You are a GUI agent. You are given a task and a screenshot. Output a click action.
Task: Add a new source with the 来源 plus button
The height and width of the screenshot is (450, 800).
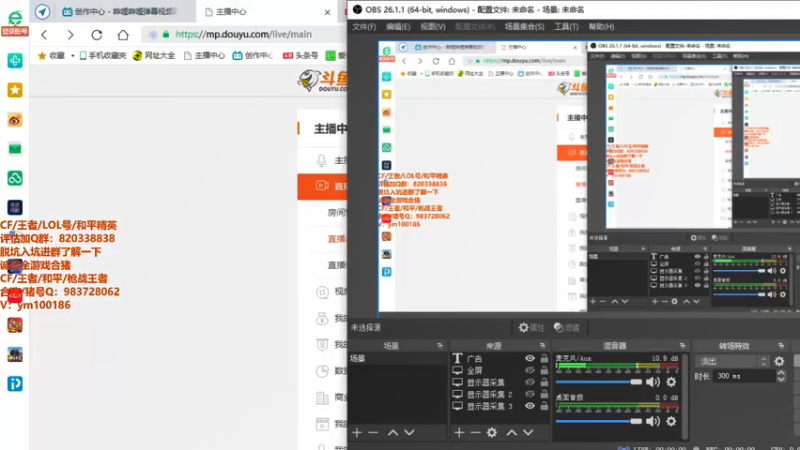pyautogui.click(x=459, y=433)
